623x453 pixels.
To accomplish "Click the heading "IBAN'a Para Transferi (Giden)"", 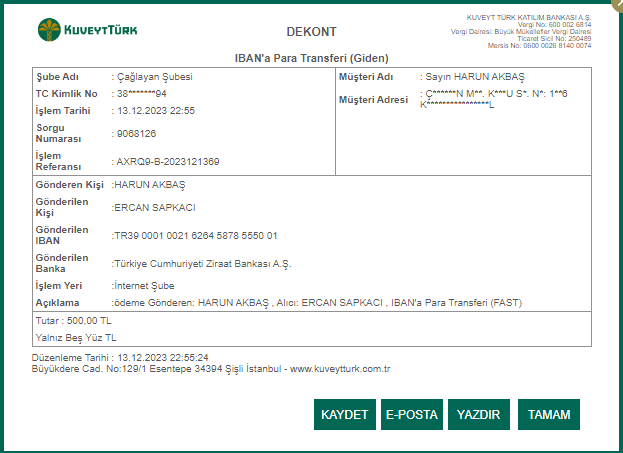I will [x=312, y=58].
